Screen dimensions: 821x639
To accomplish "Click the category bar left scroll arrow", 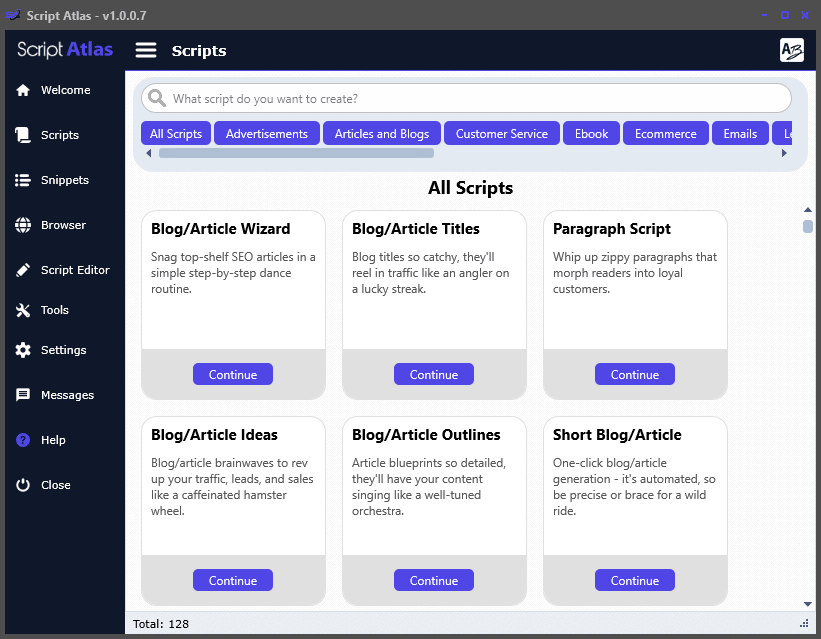I will point(149,153).
